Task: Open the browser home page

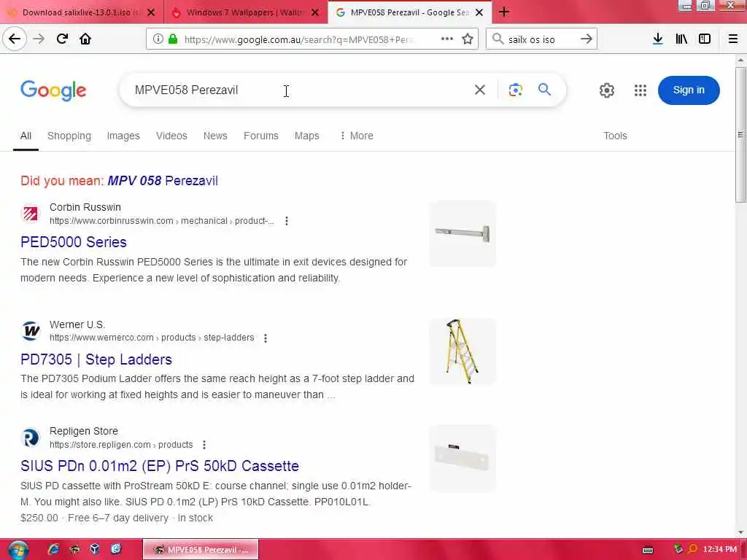Action: pos(85,39)
